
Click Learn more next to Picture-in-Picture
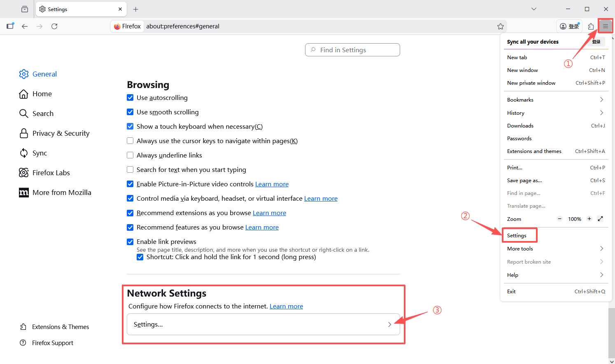pyautogui.click(x=272, y=184)
